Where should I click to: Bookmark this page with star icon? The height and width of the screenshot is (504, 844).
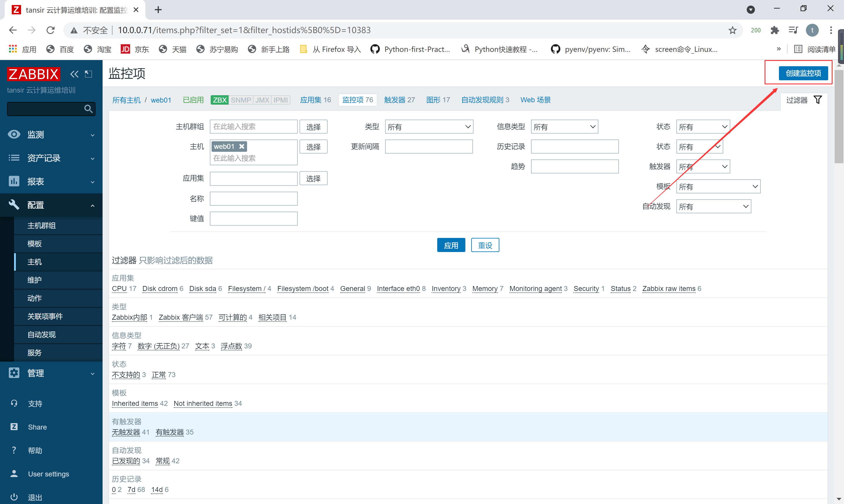(732, 30)
